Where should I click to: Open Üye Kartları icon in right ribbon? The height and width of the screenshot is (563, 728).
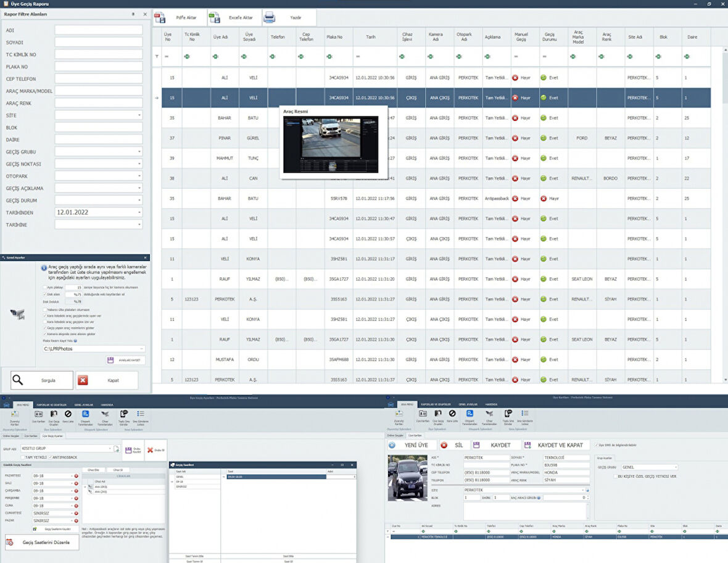click(x=422, y=414)
